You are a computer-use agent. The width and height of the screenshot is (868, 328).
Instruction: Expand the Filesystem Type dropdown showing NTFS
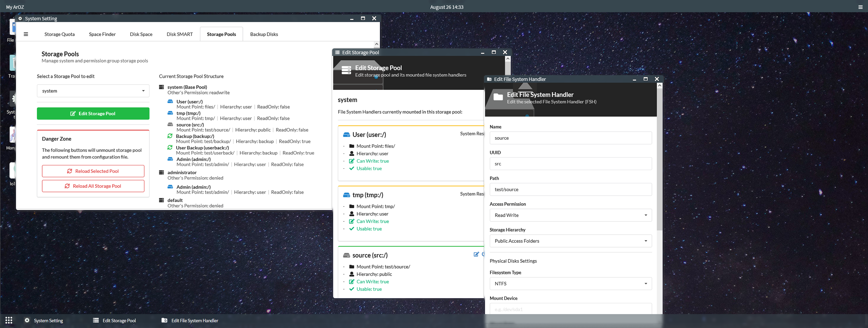tap(571, 284)
